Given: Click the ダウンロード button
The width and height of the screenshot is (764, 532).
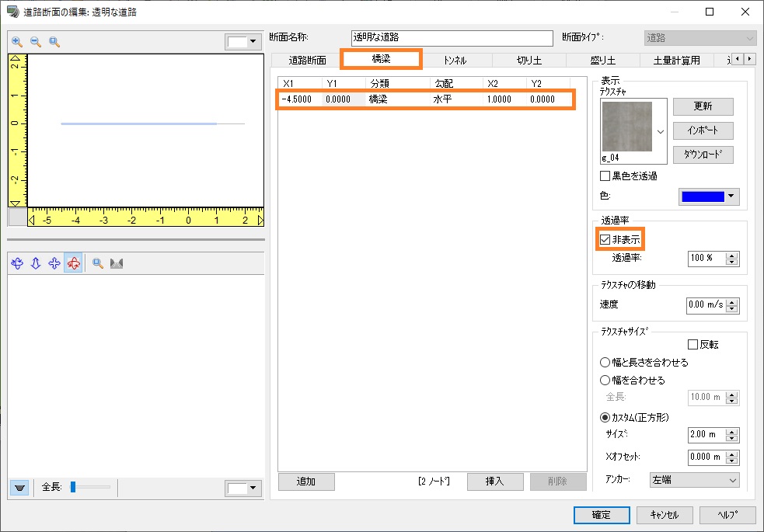Looking at the screenshot, I should click(703, 155).
